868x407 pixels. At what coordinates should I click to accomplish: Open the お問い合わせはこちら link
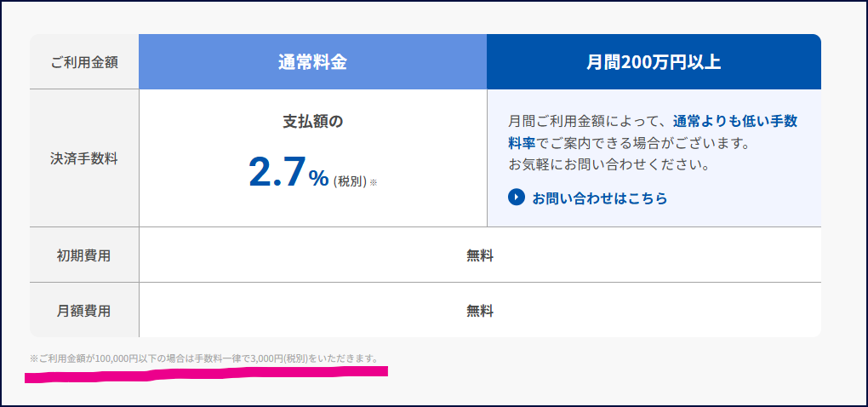[x=599, y=198]
